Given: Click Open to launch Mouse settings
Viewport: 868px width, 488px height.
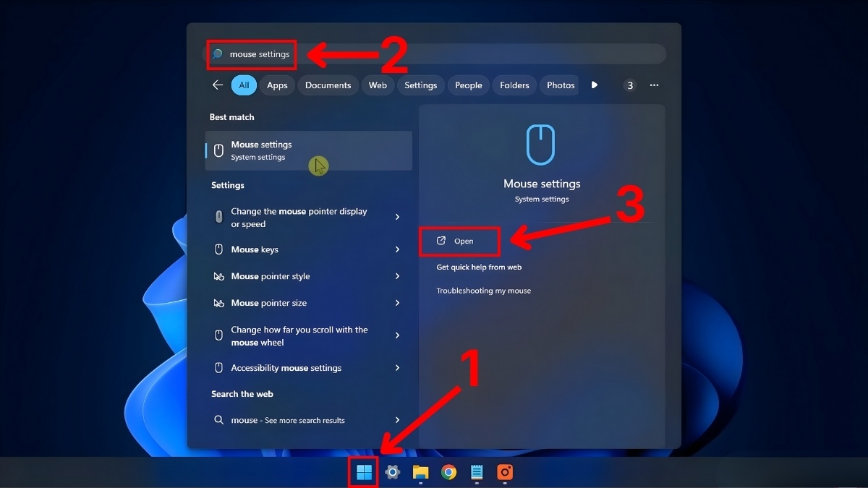Looking at the screenshot, I should (x=459, y=241).
